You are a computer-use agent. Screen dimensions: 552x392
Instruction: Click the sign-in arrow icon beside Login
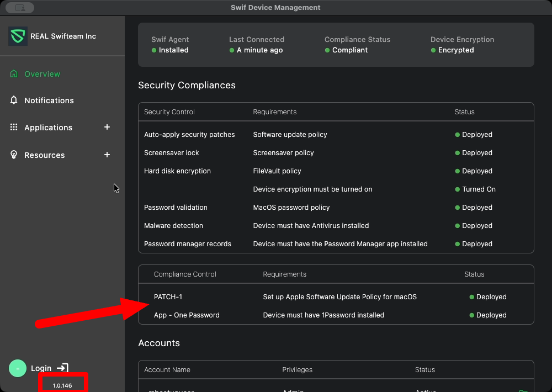pyautogui.click(x=63, y=368)
